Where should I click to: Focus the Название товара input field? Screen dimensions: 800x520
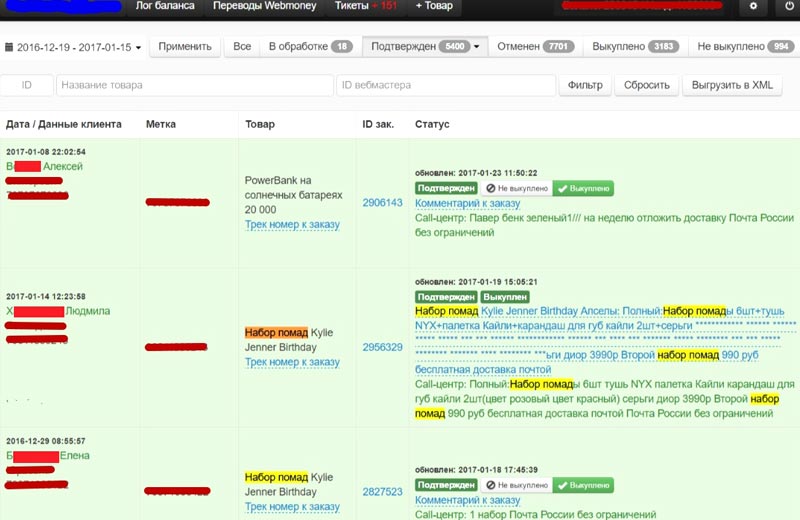point(194,85)
